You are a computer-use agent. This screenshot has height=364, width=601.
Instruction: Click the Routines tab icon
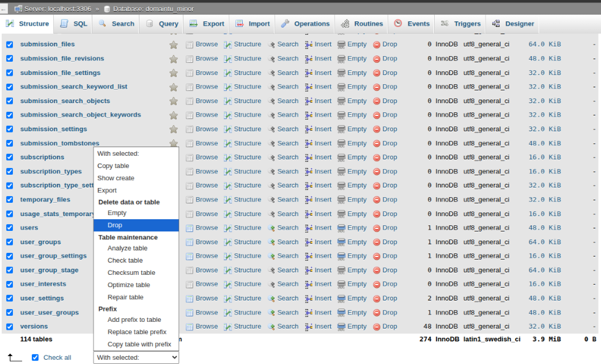345,23
